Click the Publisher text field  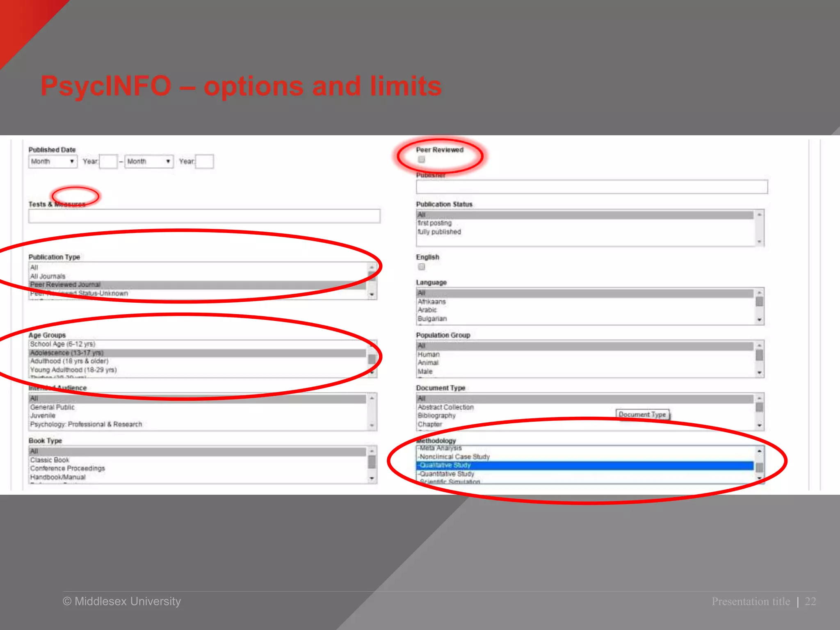tap(592, 187)
